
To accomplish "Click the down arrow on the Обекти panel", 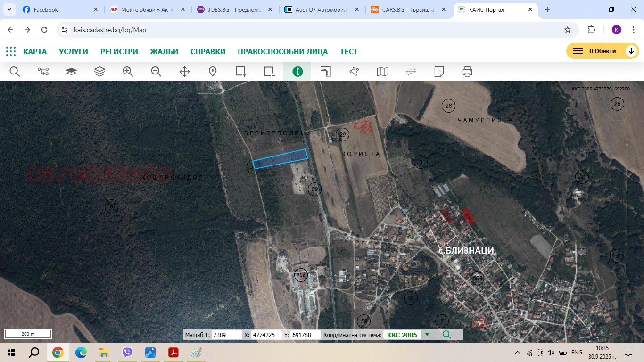I will (631, 50).
